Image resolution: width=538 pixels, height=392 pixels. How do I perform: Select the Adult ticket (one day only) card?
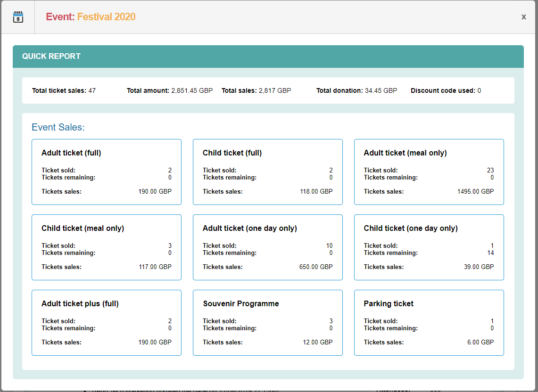[267, 247]
